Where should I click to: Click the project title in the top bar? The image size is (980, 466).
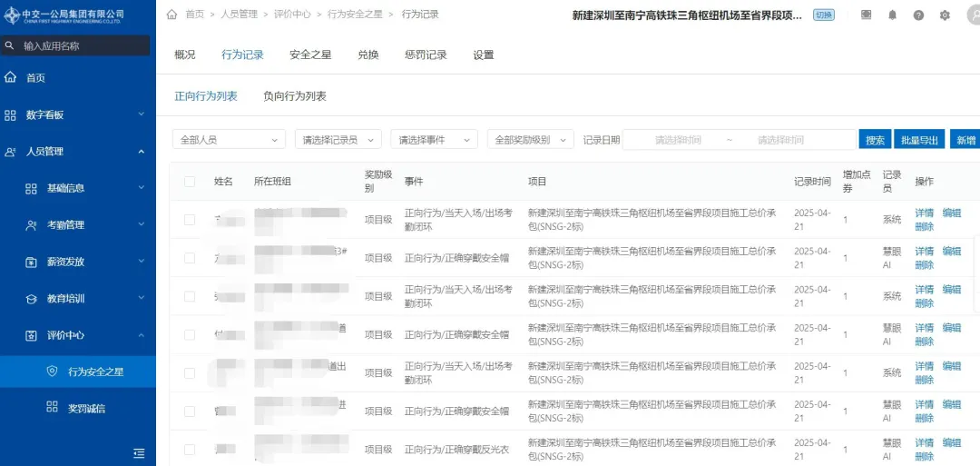688,15
